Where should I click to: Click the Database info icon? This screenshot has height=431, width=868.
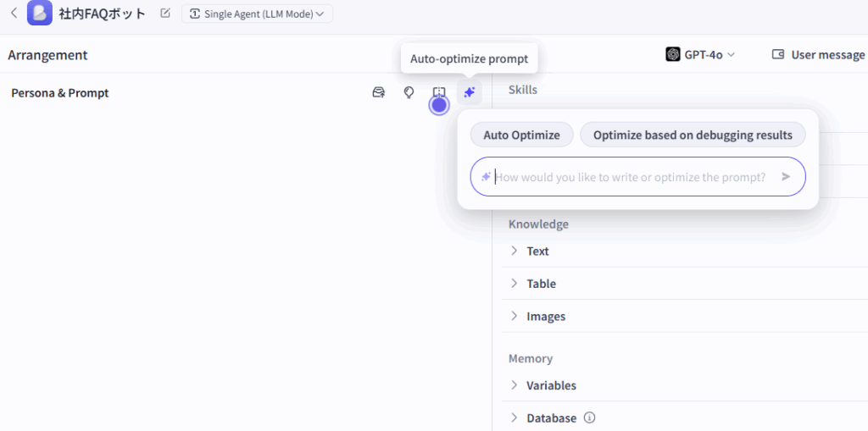click(590, 417)
